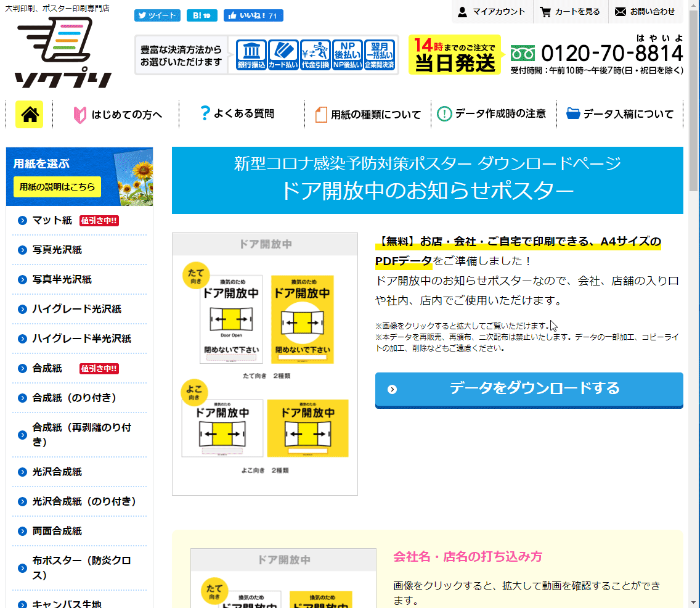700x608 pixels.
Task: Open お問い合わせ contact page
Action: coord(645,12)
